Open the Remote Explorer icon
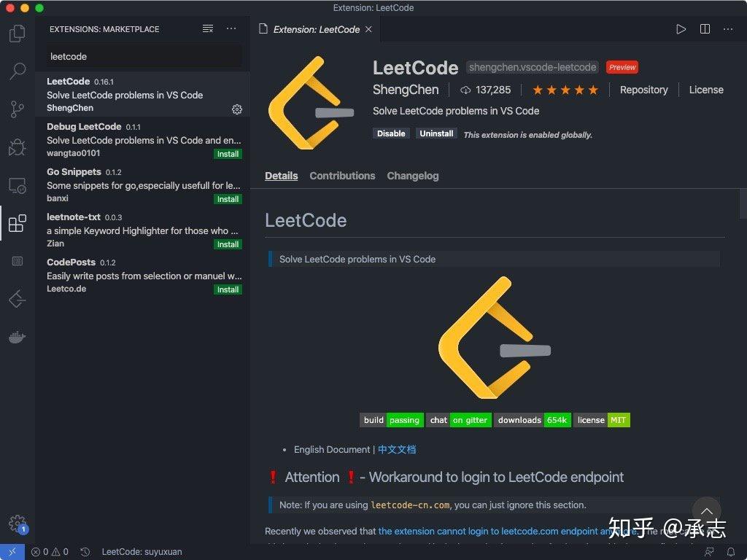The image size is (747, 560). tap(18, 185)
